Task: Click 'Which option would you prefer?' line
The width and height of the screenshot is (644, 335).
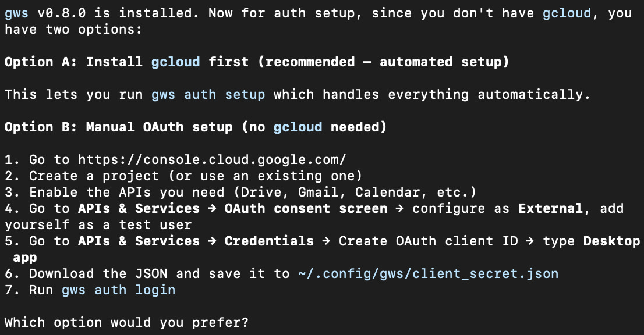Action: [x=126, y=322]
